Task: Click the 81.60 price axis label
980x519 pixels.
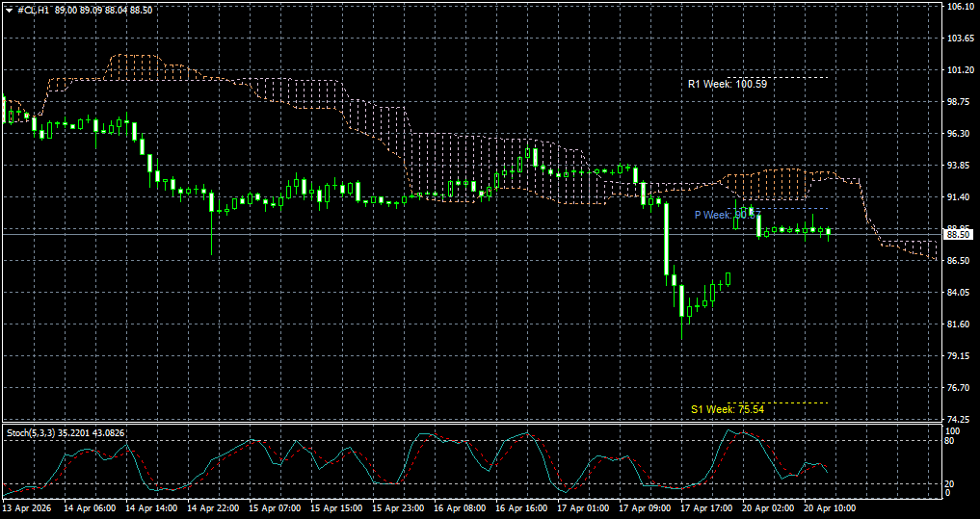Action: click(x=959, y=324)
